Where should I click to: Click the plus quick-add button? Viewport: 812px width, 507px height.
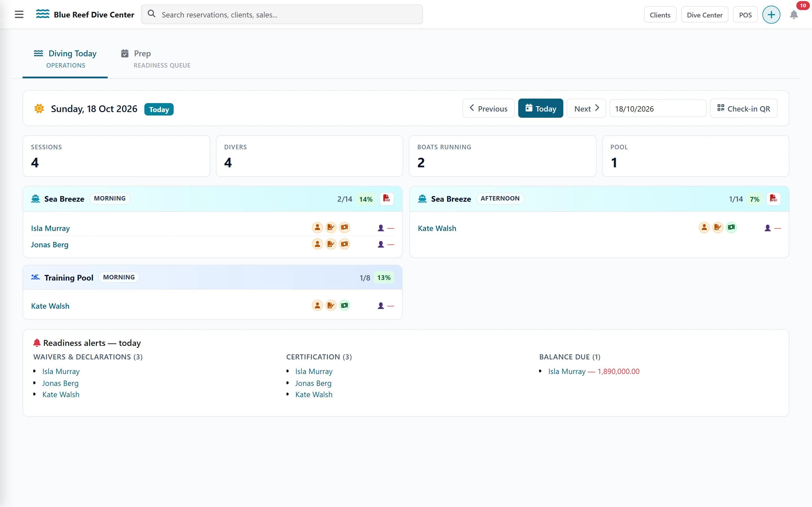pyautogui.click(x=771, y=15)
